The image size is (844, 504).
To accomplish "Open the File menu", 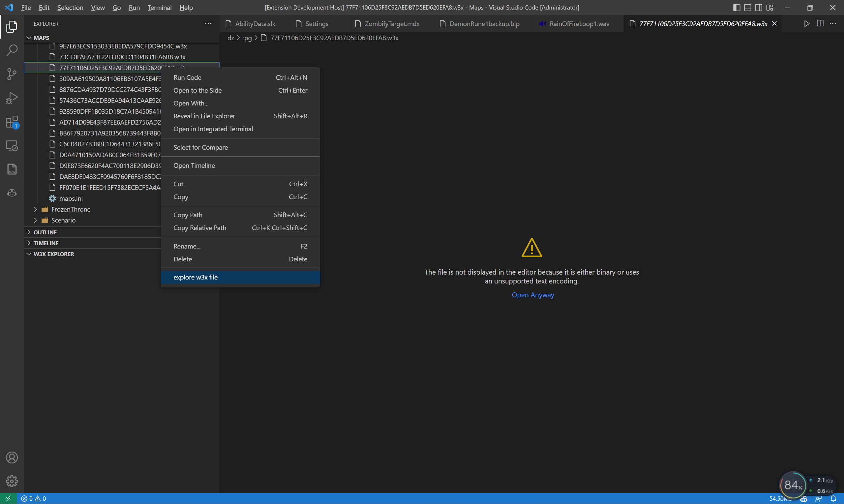I will point(26,8).
